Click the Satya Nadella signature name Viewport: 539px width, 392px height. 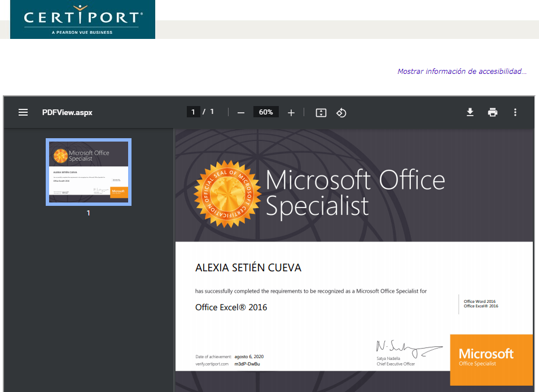click(388, 358)
